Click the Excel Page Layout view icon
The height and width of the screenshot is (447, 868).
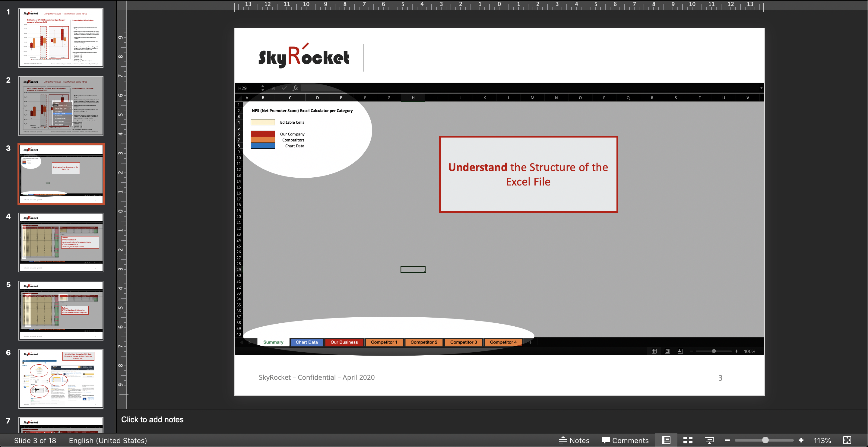(667, 351)
